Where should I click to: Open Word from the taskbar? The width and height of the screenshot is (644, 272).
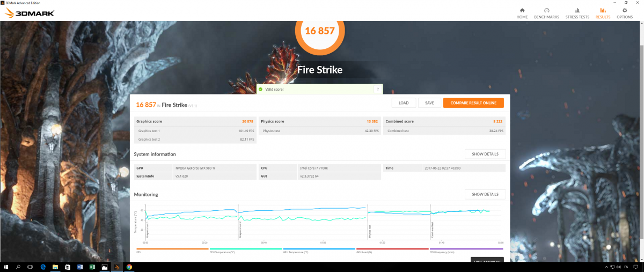(x=80, y=267)
